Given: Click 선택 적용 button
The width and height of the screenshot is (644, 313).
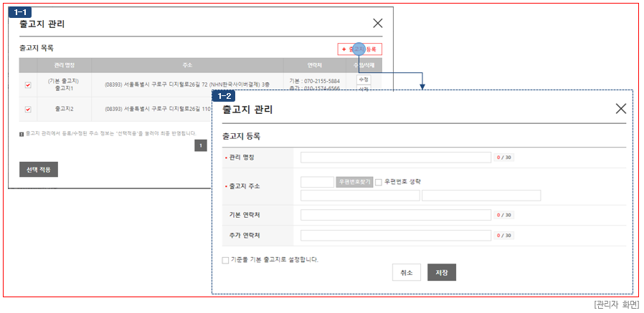Looking at the screenshot, I should [x=39, y=170].
